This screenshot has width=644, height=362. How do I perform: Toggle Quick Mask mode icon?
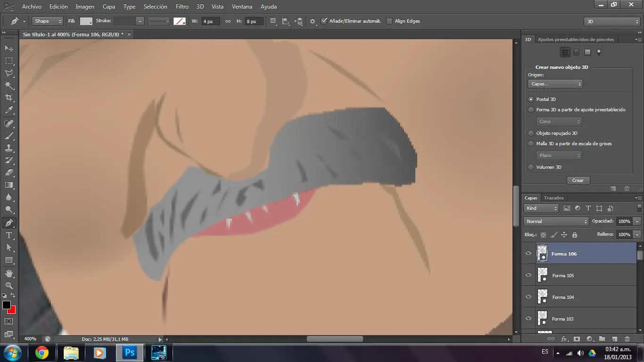click(x=9, y=321)
